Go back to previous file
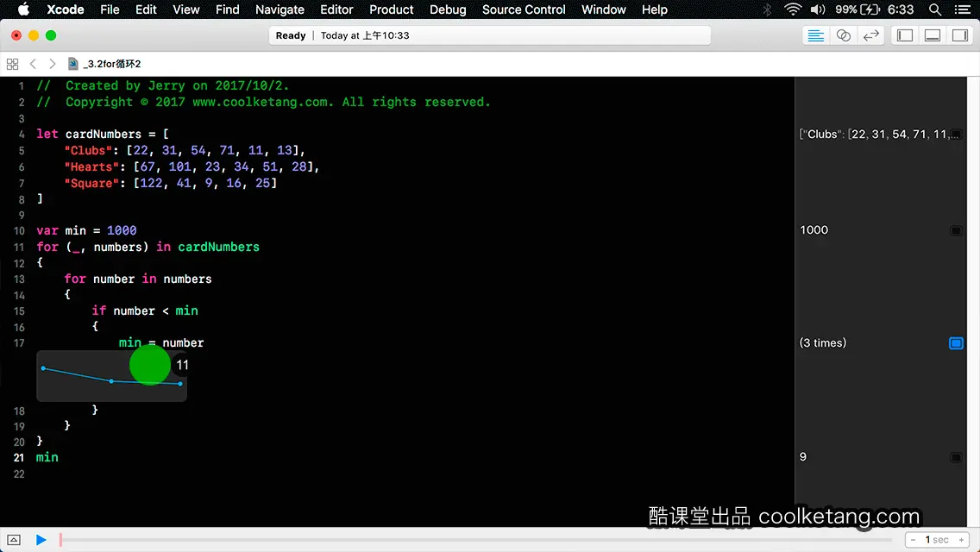The image size is (980, 552). [x=33, y=64]
